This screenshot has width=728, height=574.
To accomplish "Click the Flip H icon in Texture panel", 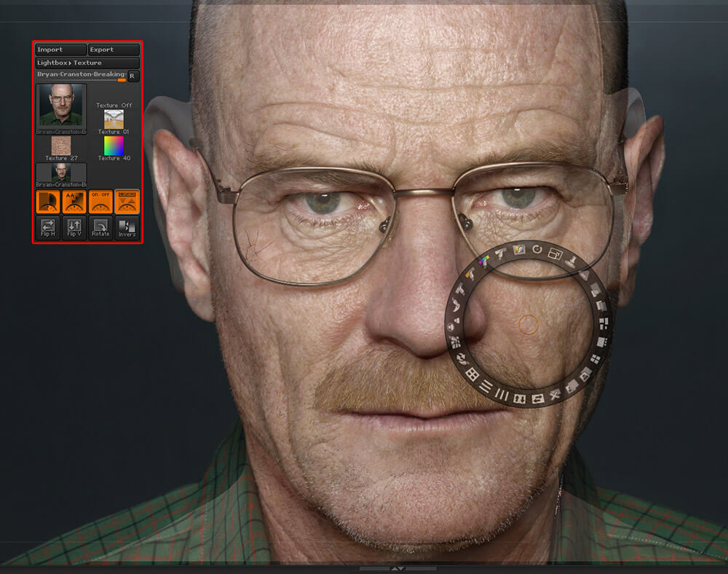I will click(x=48, y=227).
